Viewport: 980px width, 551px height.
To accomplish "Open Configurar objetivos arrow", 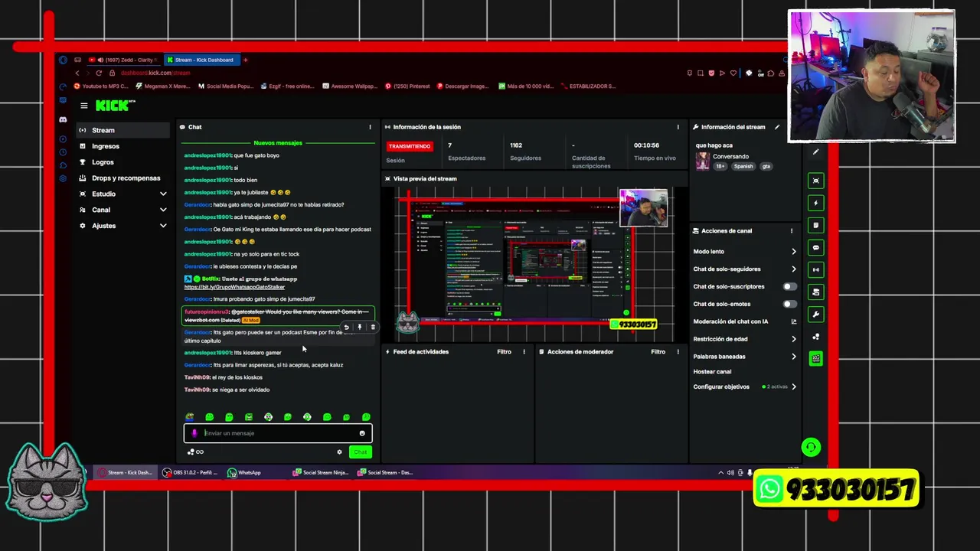I will coord(793,386).
